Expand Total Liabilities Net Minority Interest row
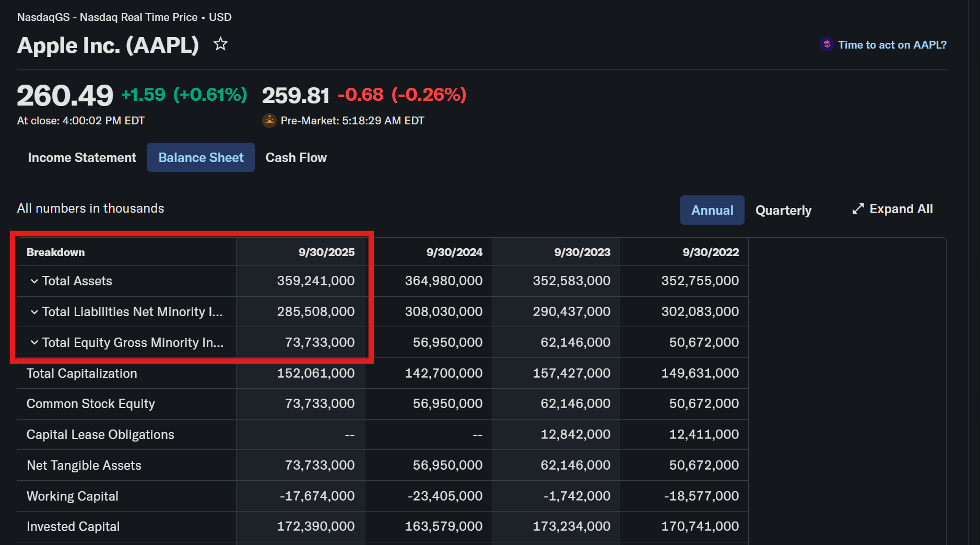 (34, 312)
